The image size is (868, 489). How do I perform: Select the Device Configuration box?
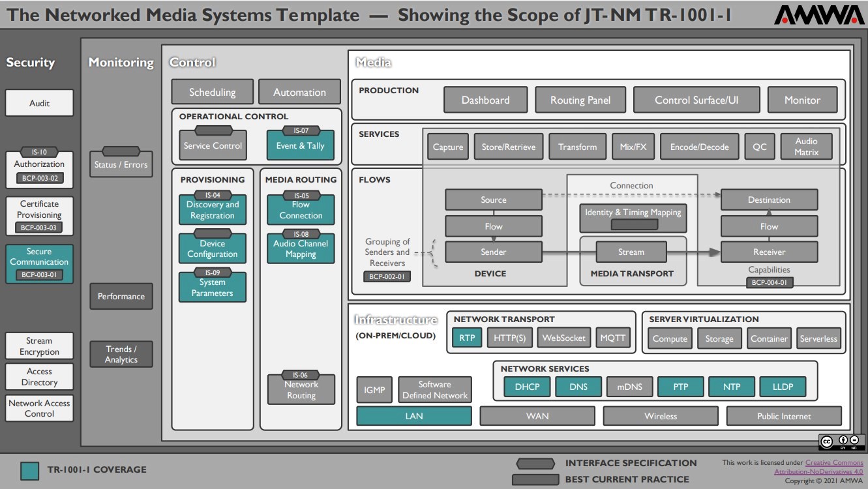click(x=213, y=248)
